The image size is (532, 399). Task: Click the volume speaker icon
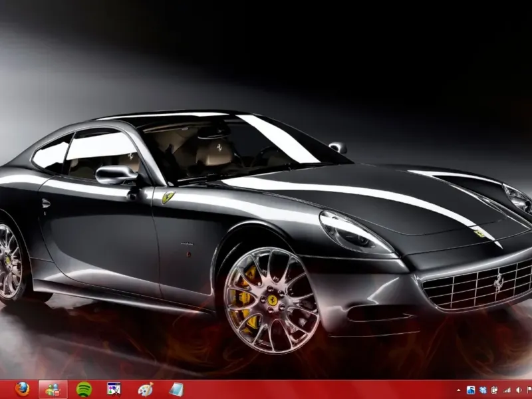pos(519,390)
